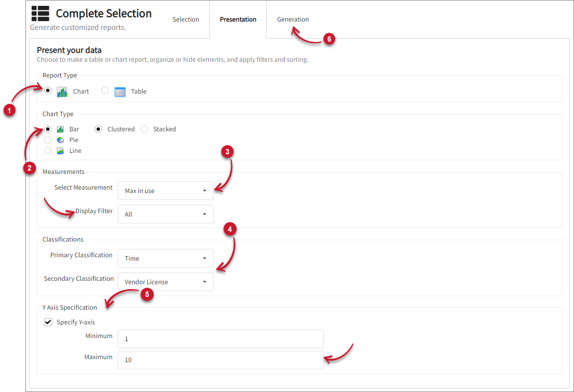Select the Line chart radio button

pyautogui.click(x=48, y=151)
